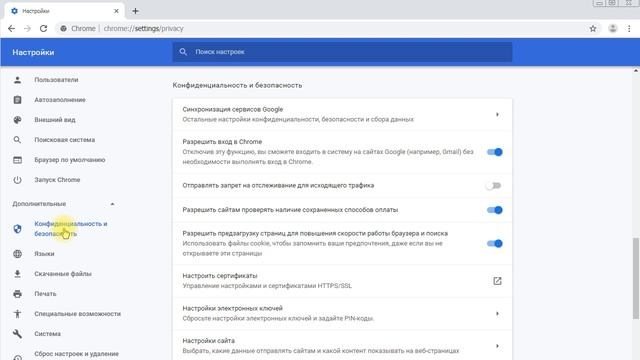Bookmark this page with the star icon

(x=593, y=29)
